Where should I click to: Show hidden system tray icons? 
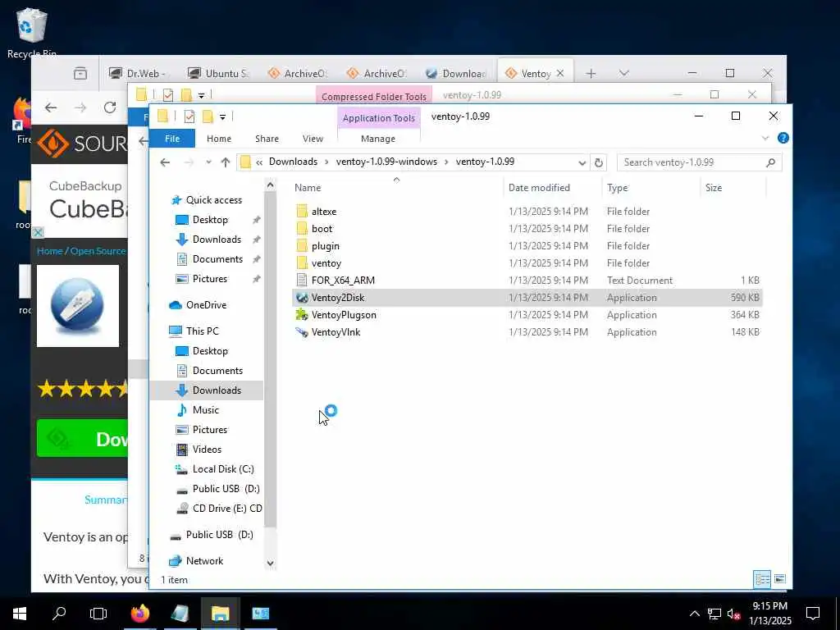[x=694, y=614]
